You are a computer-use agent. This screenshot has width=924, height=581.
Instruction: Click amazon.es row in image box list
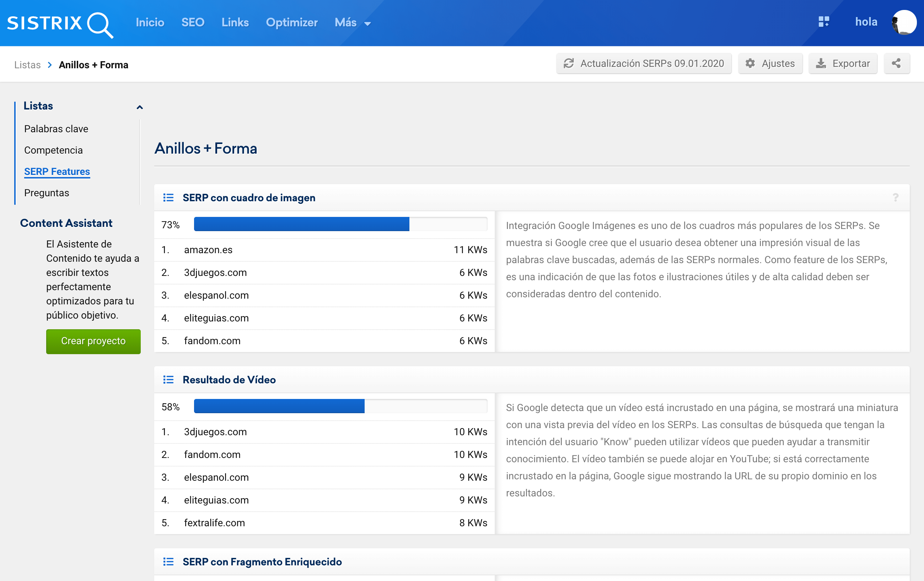324,250
